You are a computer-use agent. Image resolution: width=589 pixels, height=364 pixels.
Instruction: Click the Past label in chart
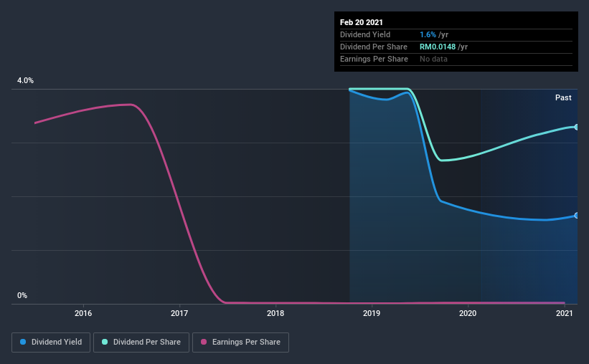(x=563, y=97)
